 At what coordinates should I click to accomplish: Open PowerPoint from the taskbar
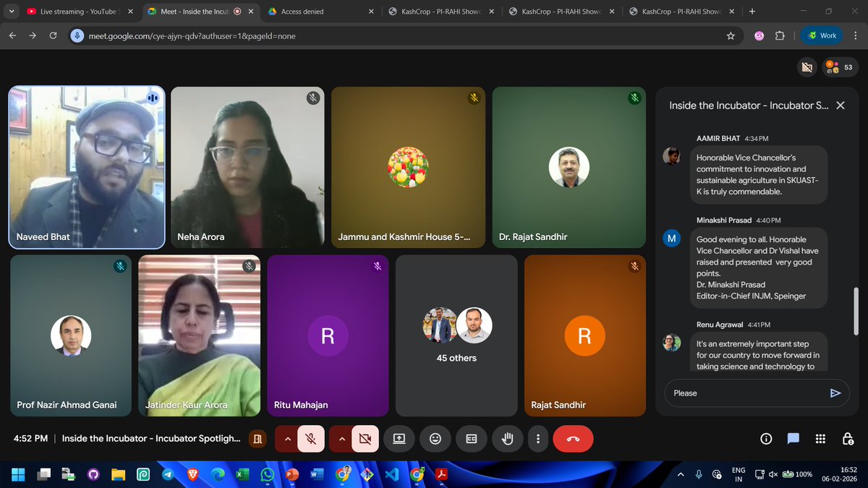[292, 474]
